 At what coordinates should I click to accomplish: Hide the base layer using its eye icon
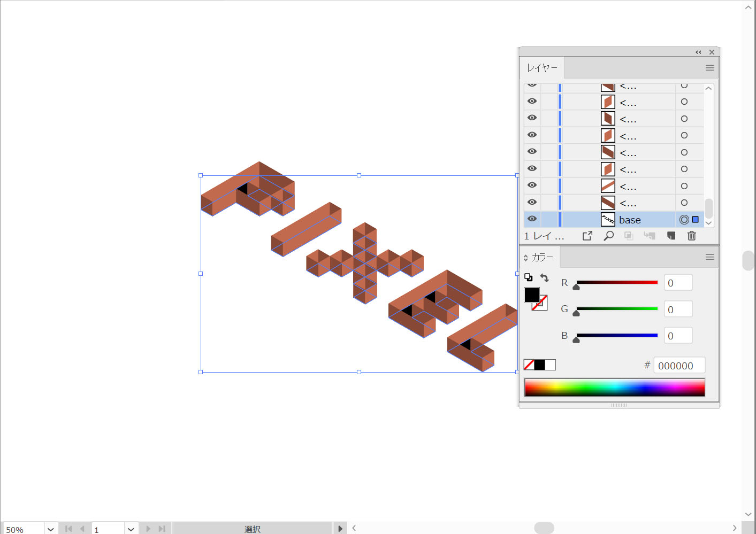point(532,219)
